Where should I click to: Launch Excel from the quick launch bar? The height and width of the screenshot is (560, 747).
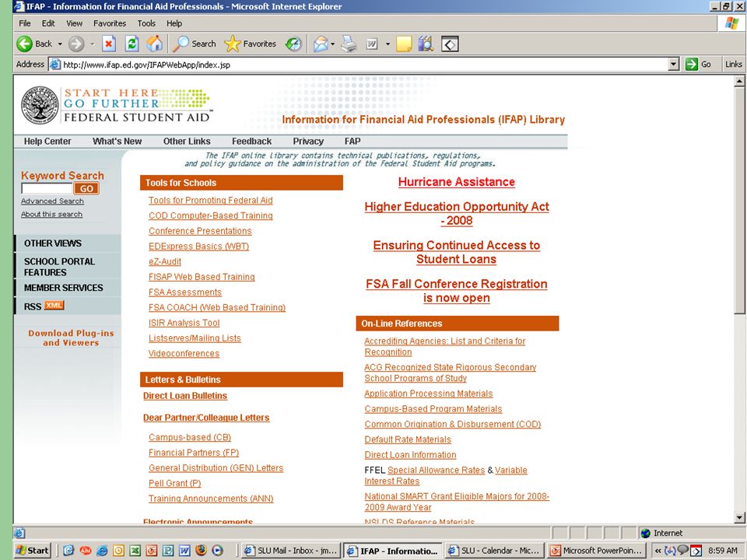[x=135, y=551]
